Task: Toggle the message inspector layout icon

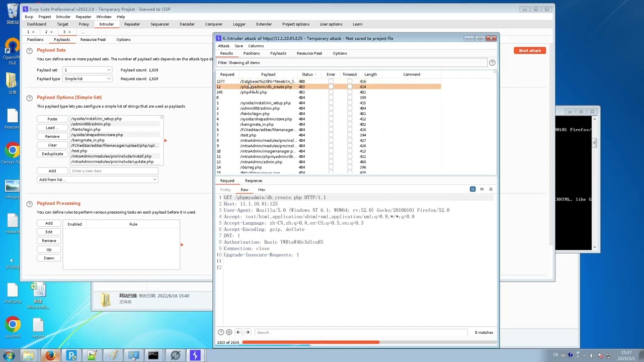Action: pos(472,189)
